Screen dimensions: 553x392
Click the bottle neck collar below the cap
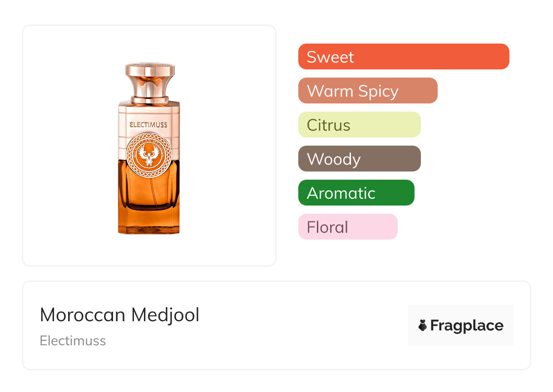click(x=149, y=99)
